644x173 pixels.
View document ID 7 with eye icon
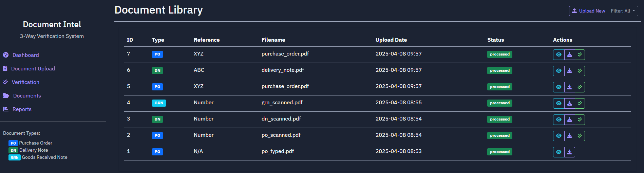[559, 55]
